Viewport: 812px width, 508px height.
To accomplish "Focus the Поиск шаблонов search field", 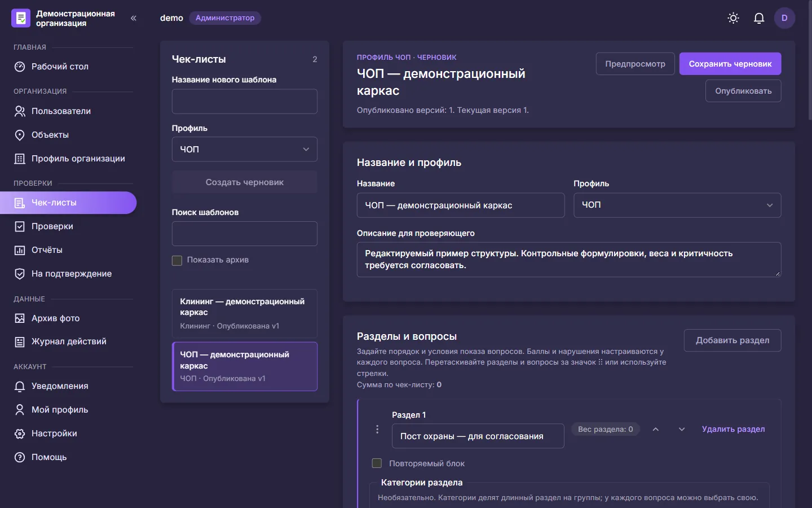I will pos(245,234).
